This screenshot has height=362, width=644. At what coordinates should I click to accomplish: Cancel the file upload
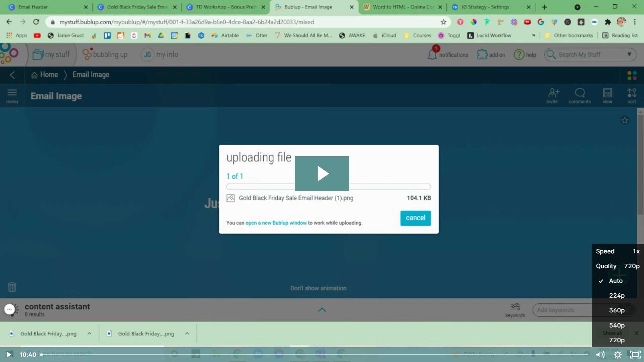415,218
